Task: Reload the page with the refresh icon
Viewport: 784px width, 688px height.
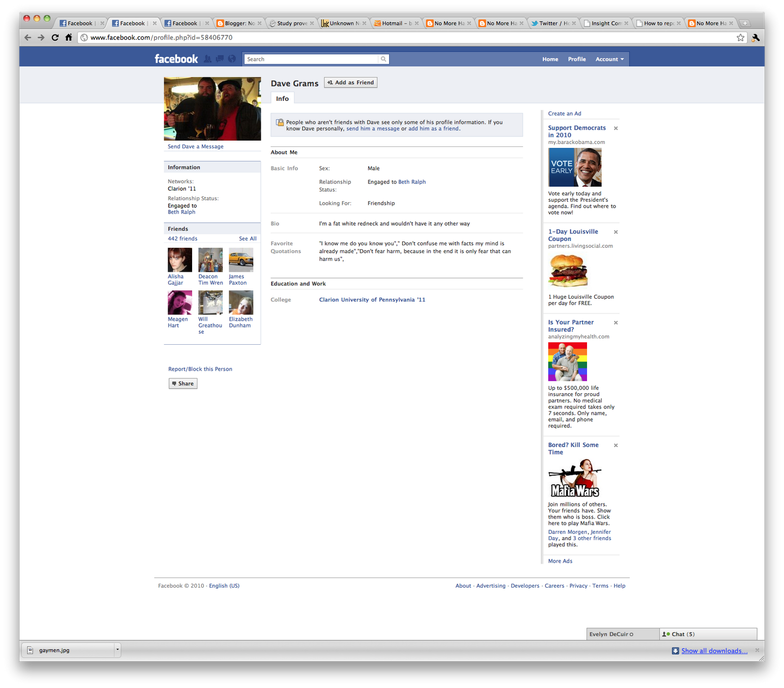Action: (55, 37)
